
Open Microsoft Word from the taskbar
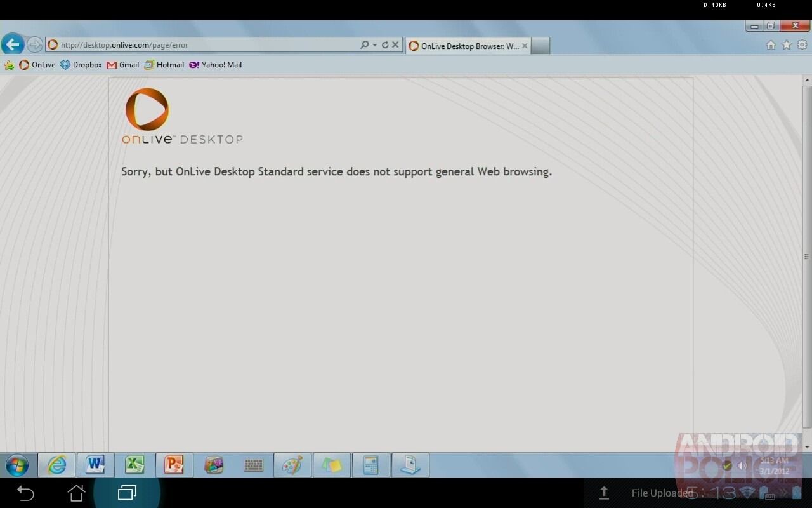[x=96, y=465]
